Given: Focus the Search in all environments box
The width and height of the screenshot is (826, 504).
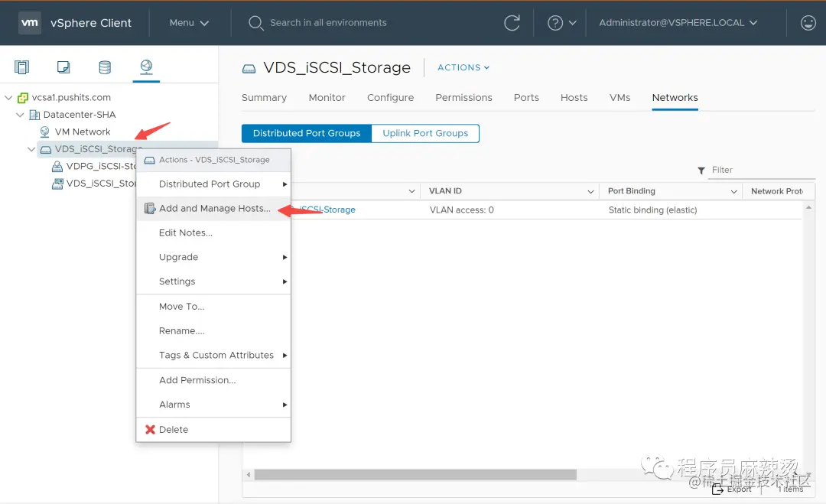Looking at the screenshot, I should pos(327,23).
